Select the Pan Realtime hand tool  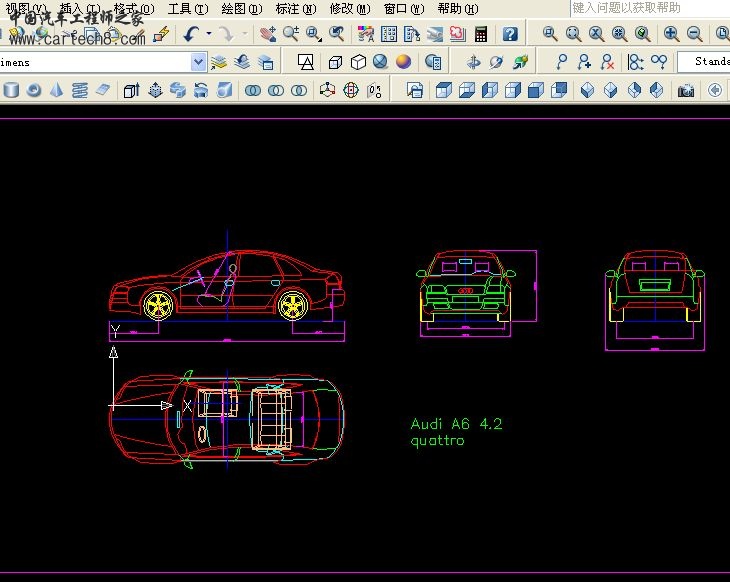[268, 34]
